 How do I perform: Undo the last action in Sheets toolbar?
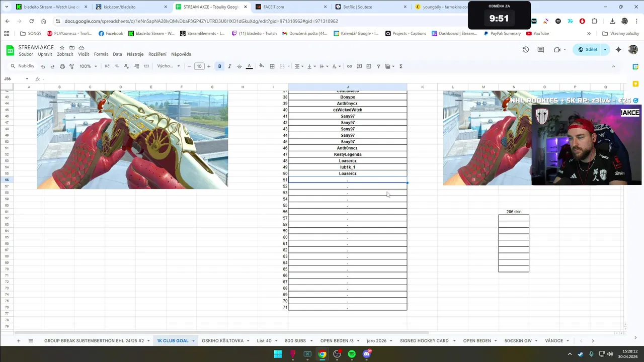pos(43,66)
